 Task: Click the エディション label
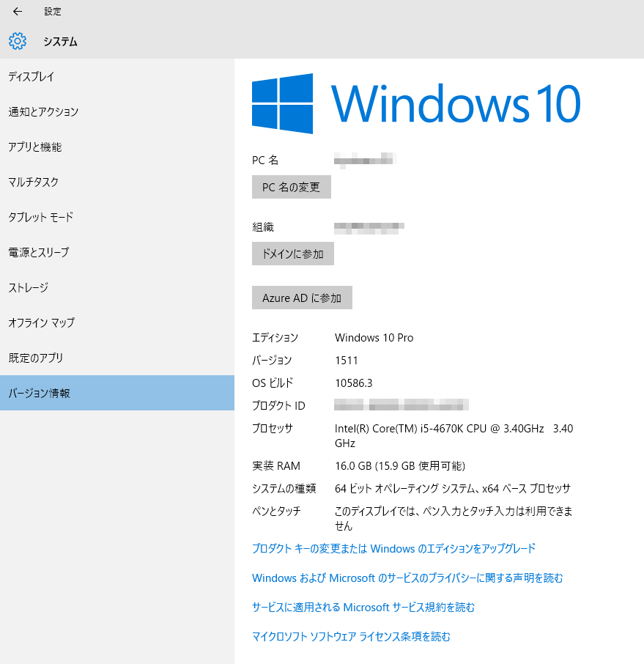click(x=275, y=338)
